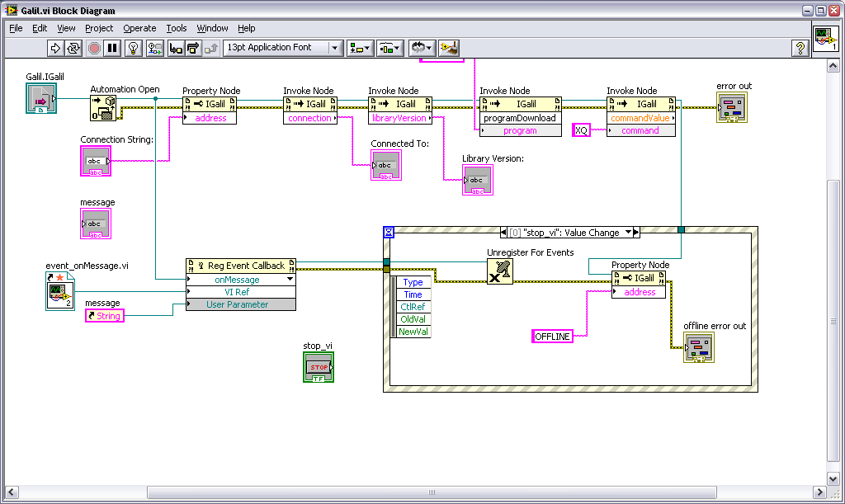Image resolution: width=845 pixels, height=504 pixels.
Task: Click the Step Into button
Action: (176, 48)
